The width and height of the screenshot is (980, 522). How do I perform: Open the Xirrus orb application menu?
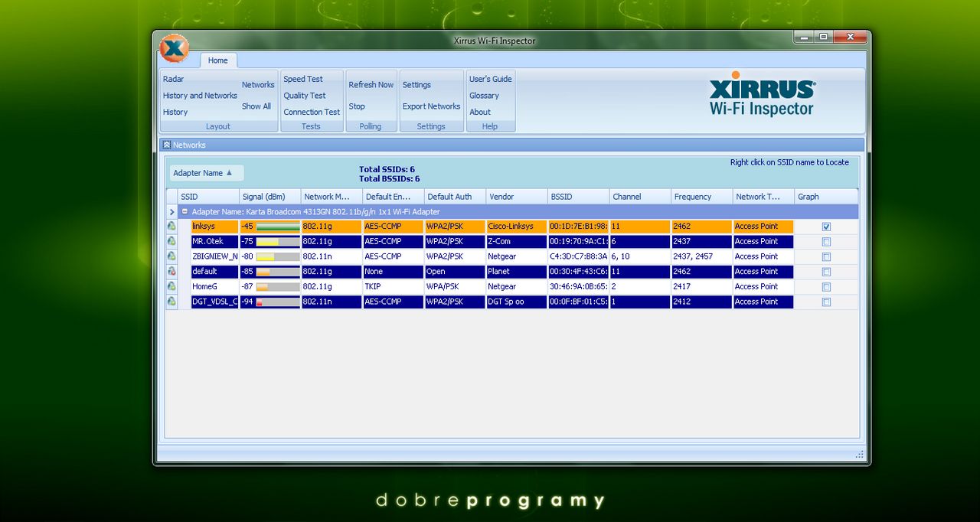tap(174, 48)
